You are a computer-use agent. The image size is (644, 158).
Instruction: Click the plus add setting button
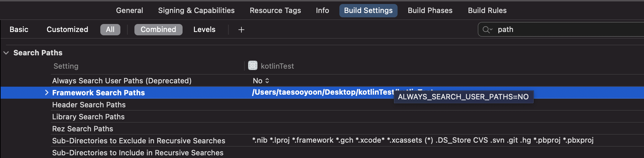click(241, 30)
